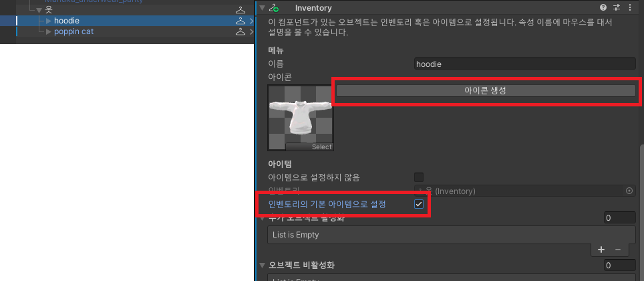
Task: Click the Inventory component hanger icon
Action: click(273, 8)
